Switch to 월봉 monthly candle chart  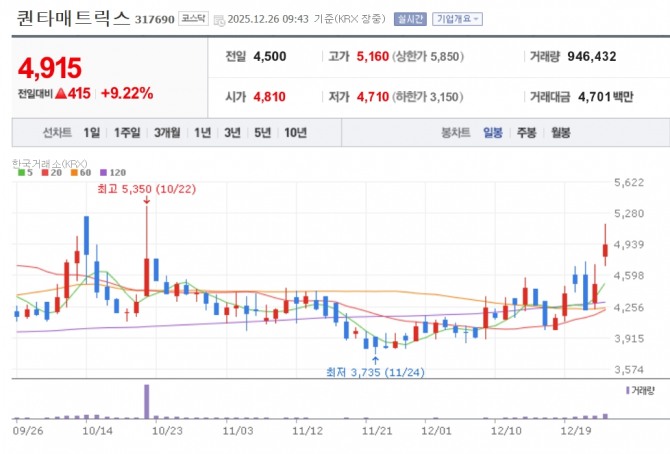[561, 133]
